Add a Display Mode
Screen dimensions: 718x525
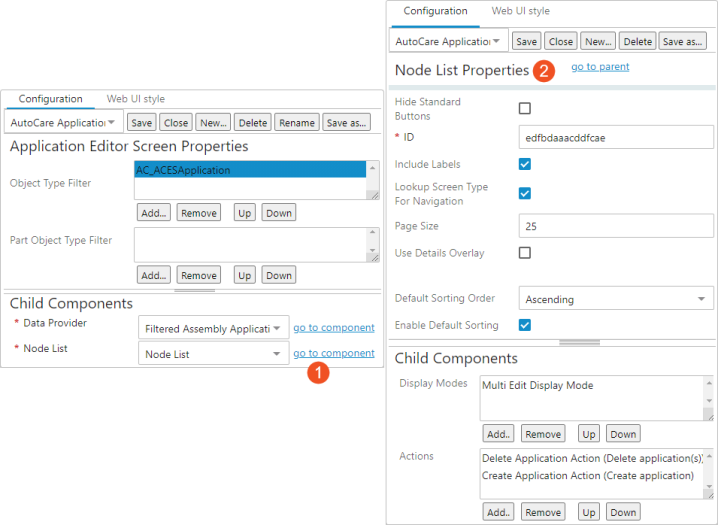coord(498,434)
